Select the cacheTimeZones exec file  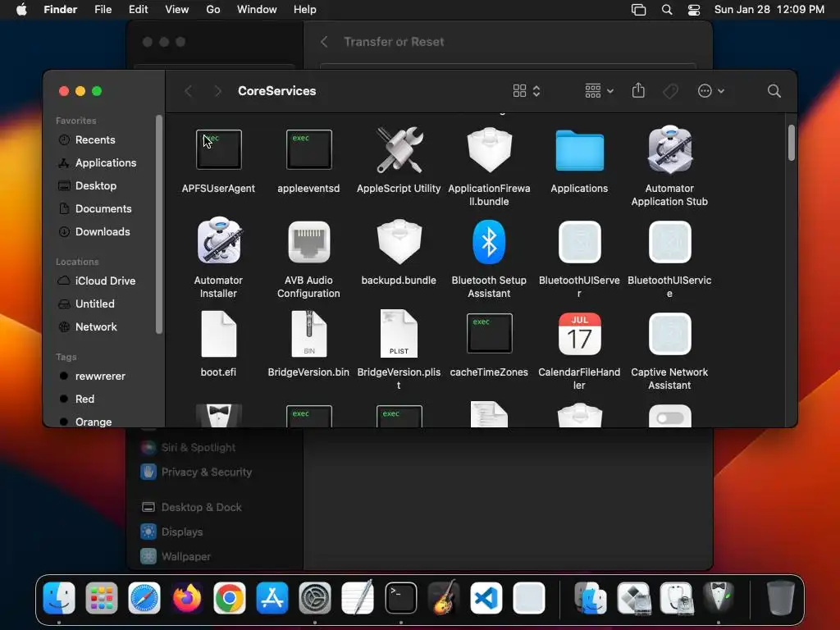(x=489, y=333)
